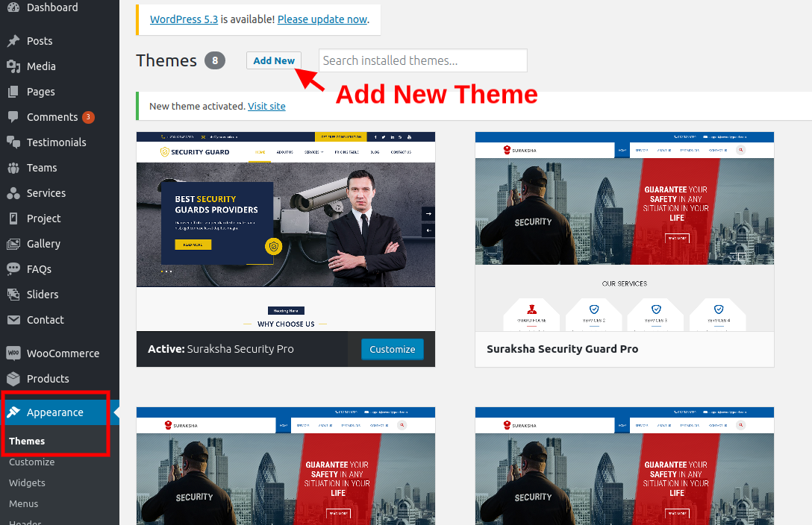This screenshot has height=525, width=812.
Task: Click the WordPress 5.3 link
Action: [x=184, y=19]
